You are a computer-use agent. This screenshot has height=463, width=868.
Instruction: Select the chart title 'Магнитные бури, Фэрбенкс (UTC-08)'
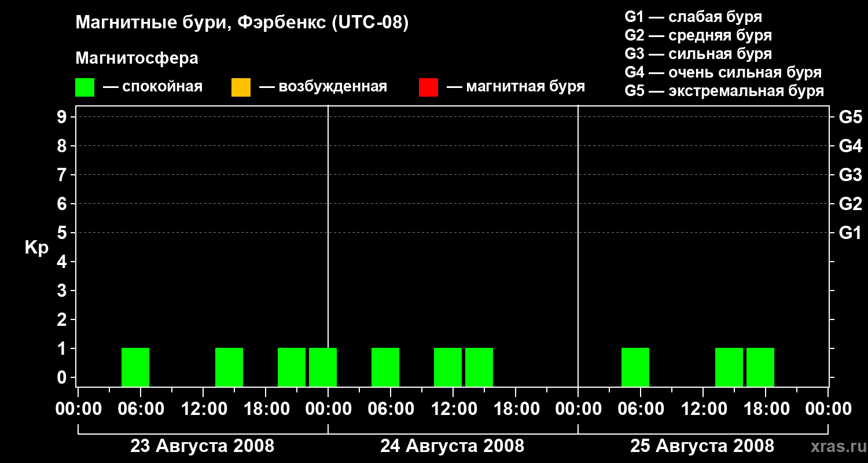242,23
